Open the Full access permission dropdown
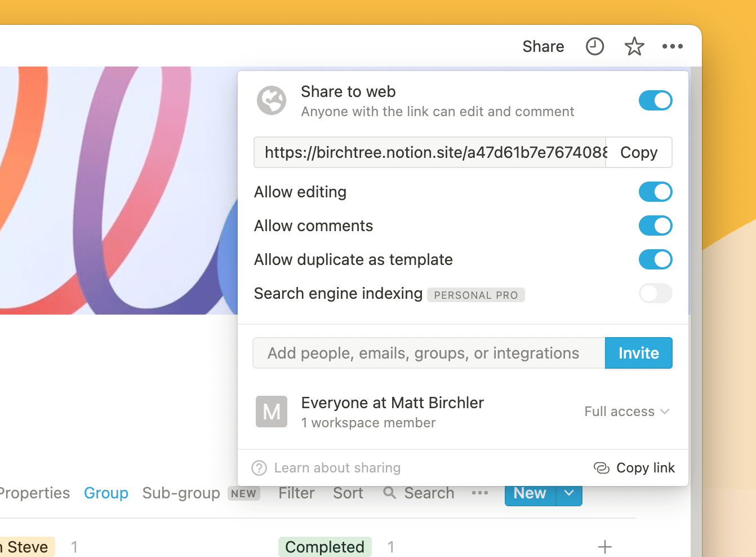 click(627, 412)
